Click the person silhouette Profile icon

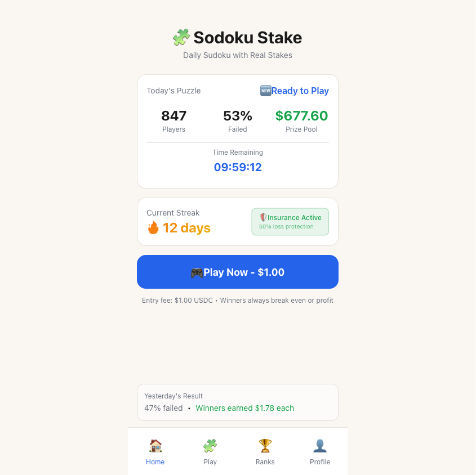320,446
